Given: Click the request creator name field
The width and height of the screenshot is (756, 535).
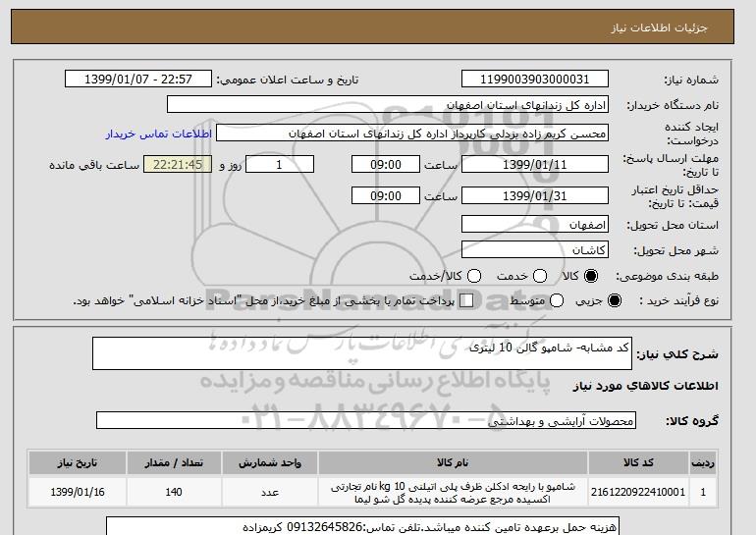Looking at the screenshot, I should [412, 134].
